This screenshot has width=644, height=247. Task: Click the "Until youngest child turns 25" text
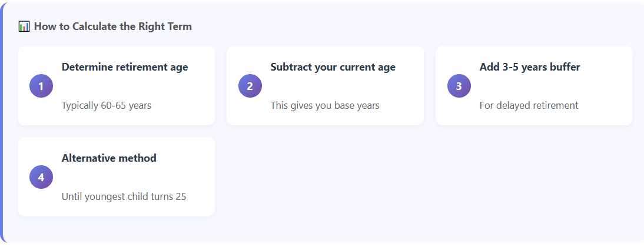124,197
